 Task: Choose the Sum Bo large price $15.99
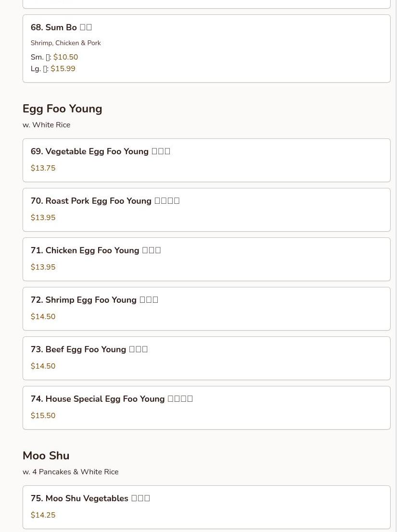point(63,69)
